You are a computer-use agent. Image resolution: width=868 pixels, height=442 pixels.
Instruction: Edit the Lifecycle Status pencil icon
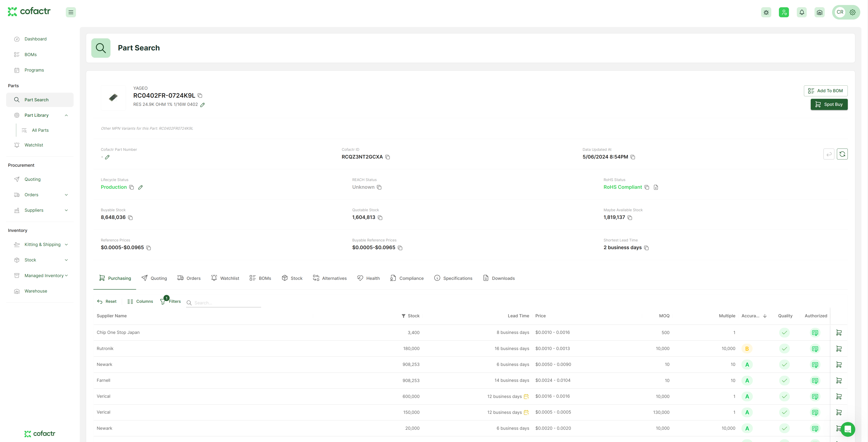[x=140, y=187]
